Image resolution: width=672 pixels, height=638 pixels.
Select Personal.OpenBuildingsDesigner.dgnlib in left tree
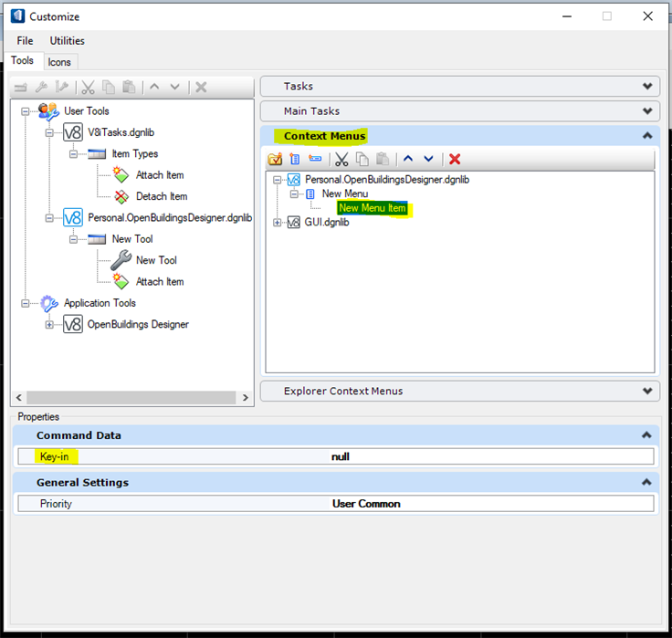pos(170,217)
